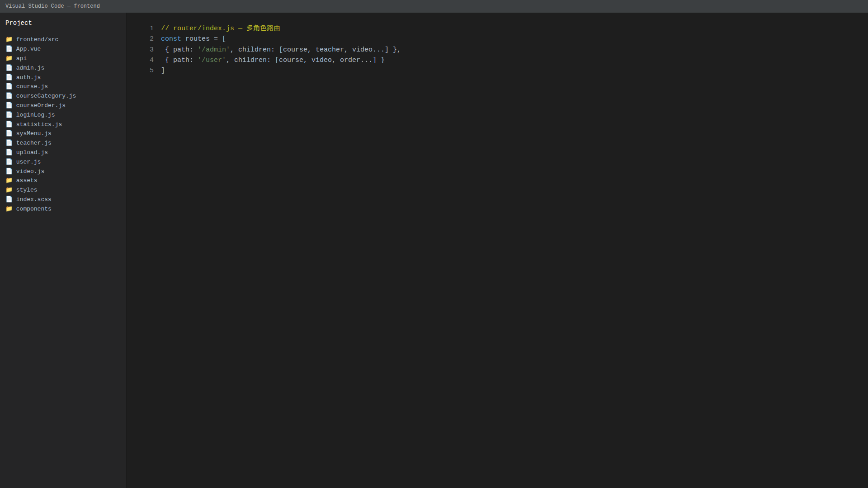The height and width of the screenshot is (488, 868).
Task: Click the Visual Studio Code window title
Action: (x=52, y=6)
